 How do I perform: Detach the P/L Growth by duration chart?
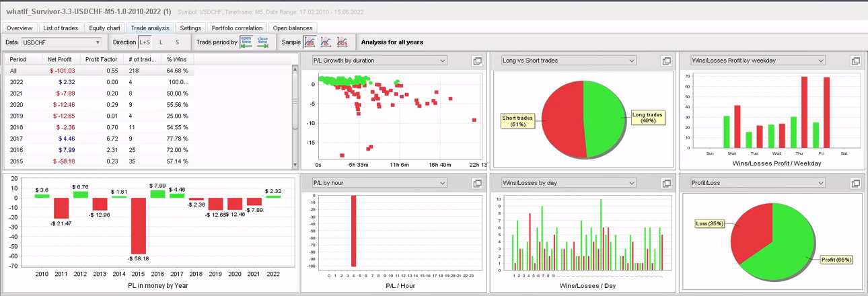[x=477, y=61]
